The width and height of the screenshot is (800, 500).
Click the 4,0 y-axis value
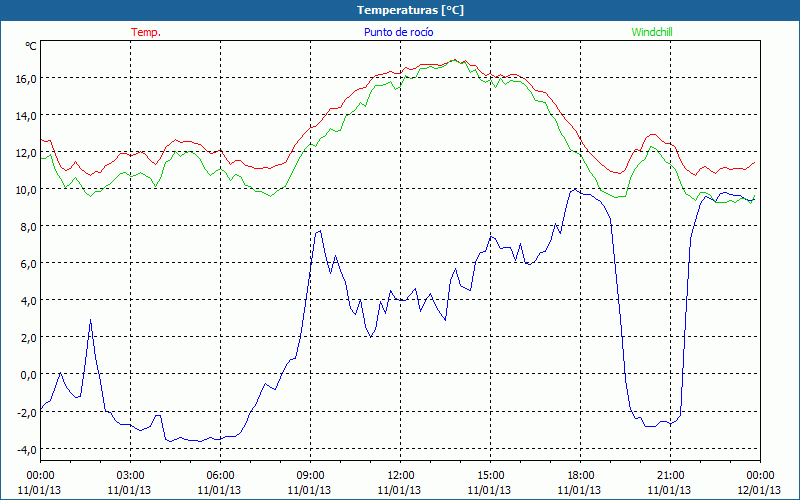click(x=28, y=301)
